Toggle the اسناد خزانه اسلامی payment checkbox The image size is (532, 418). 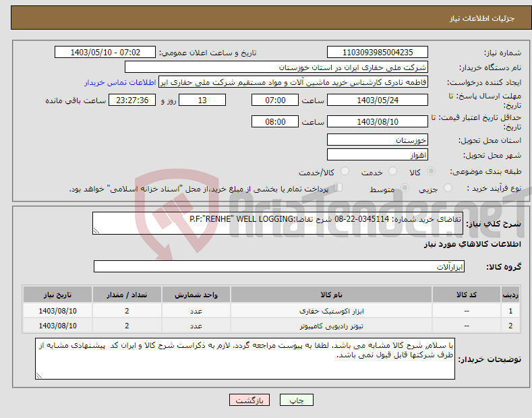(x=338, y=187)
